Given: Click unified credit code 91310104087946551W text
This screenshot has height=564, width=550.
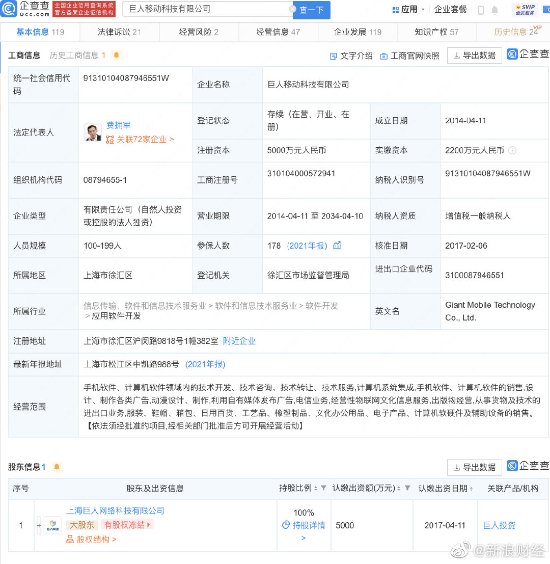Looking at the screenshot, I should 126,78.
